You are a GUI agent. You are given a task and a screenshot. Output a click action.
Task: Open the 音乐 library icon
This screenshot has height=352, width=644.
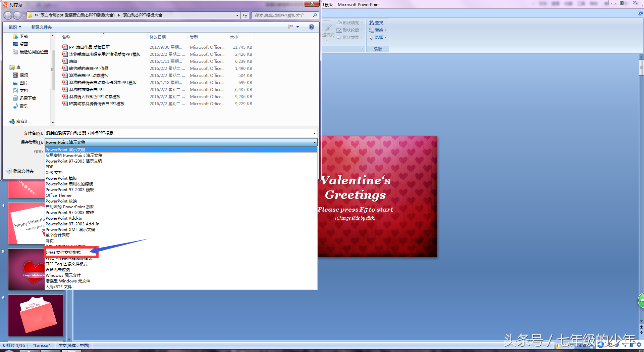point(15,106)
